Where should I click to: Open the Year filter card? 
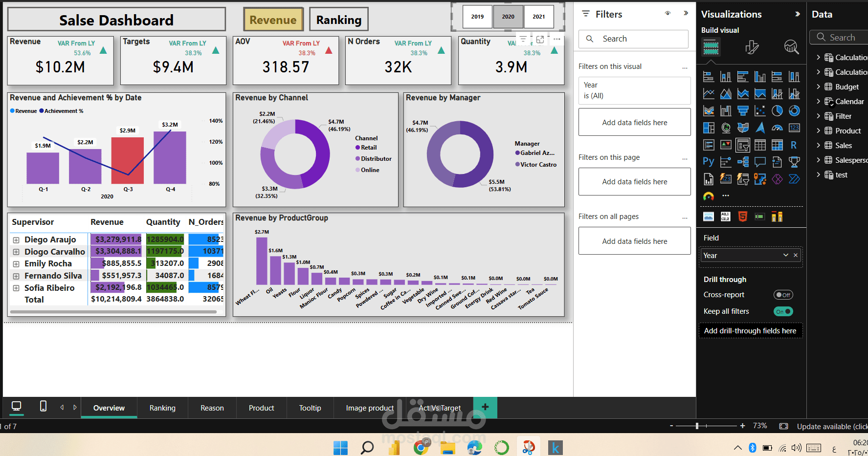[x=634, y=90]
